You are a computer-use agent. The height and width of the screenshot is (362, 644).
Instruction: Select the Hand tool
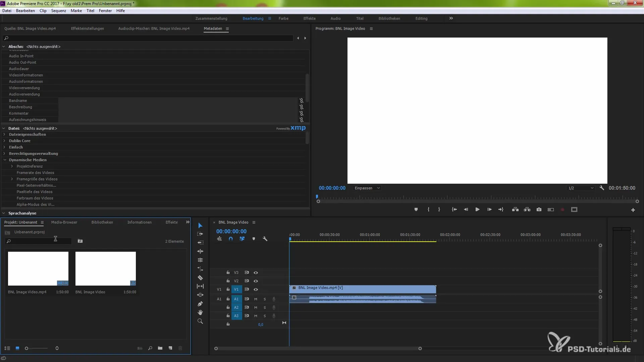pos(200,312)
